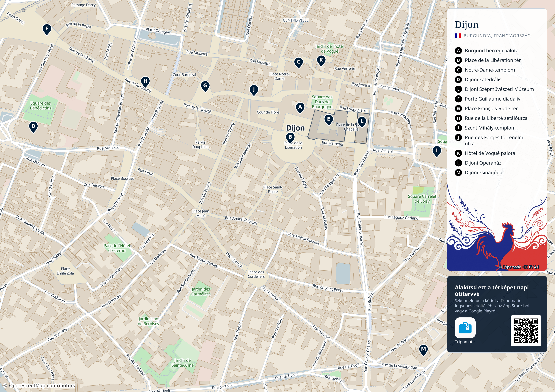Open the Tripomatic suitcase app icon
555x392 pixels.
465,328
